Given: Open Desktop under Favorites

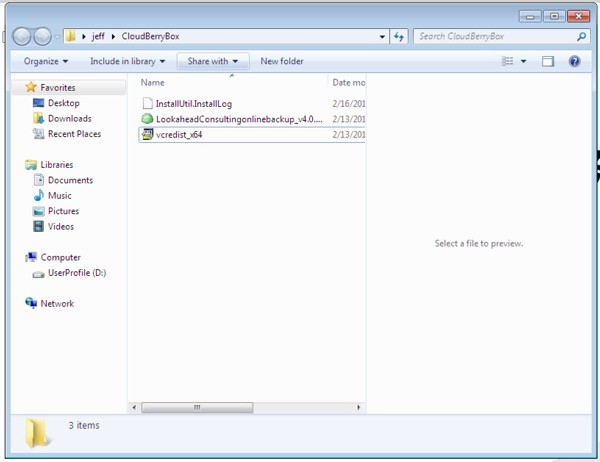Looking at the screenshot, I should (64, 103).
